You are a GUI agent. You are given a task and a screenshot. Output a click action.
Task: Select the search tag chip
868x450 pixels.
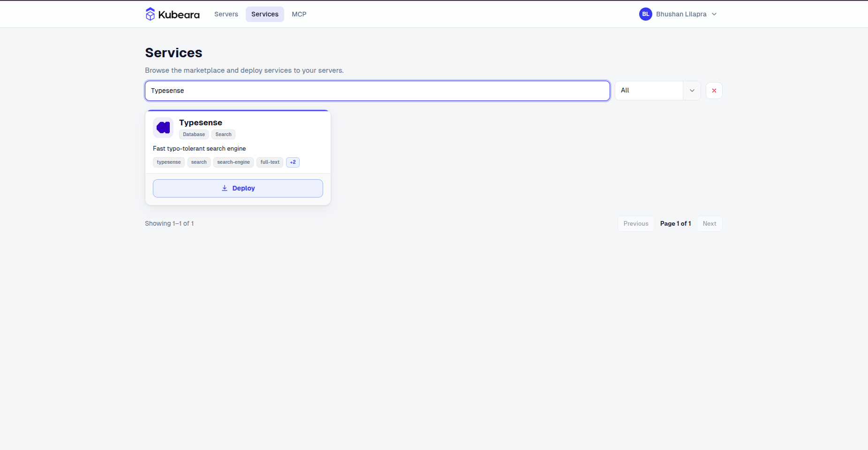pos(199,162)
